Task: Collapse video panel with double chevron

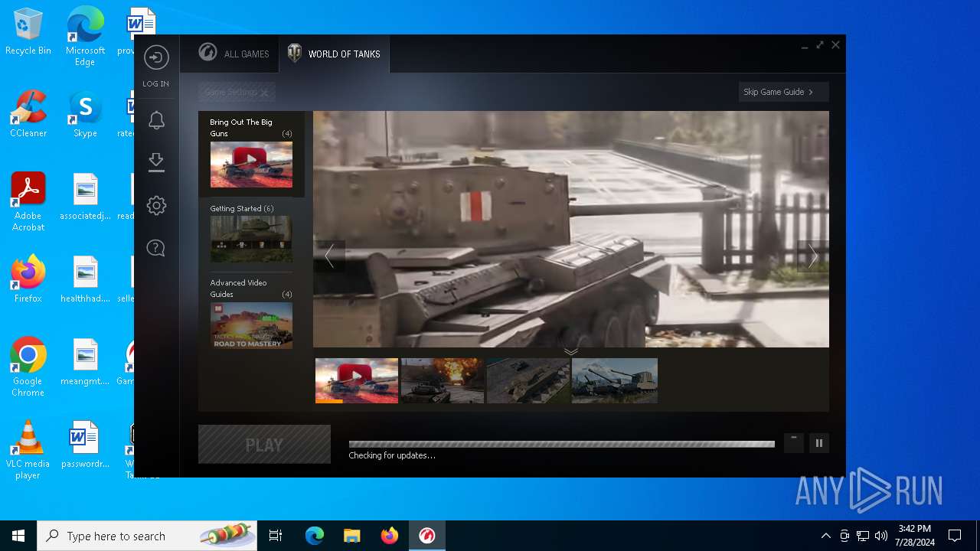Action: tap(571, 351)
